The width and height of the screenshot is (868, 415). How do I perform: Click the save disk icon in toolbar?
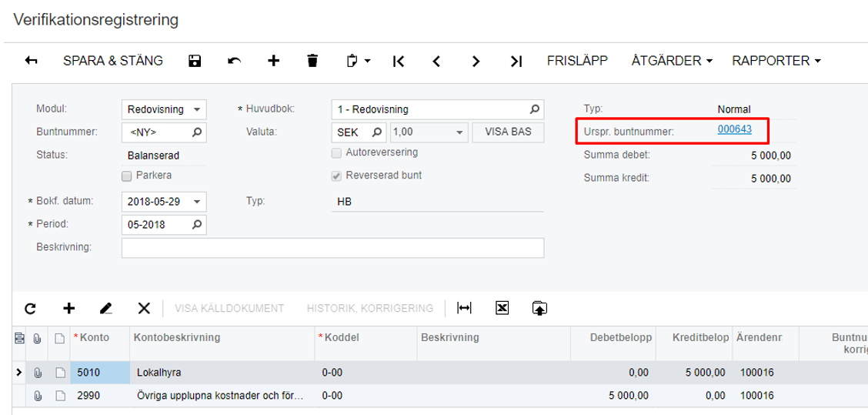(x=195, y=62)
